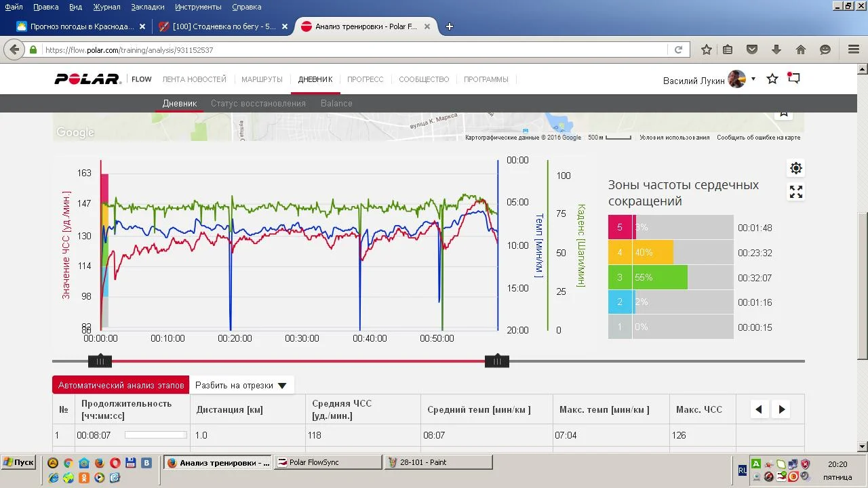Reload the page with the refresh icon

(x=678, y=49)
